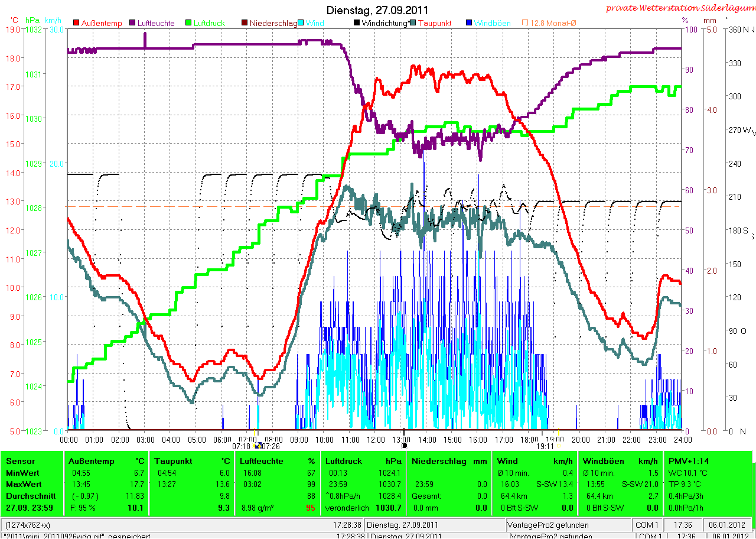Click the teal Taupunkt legend square

click(413, 23)
